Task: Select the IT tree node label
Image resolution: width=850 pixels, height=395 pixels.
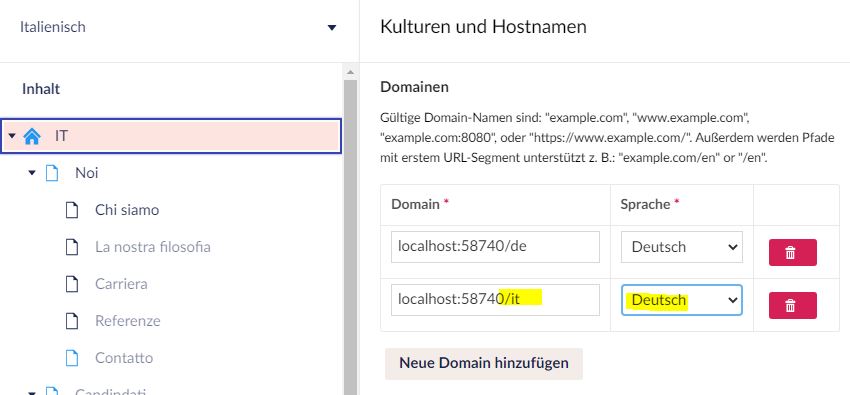Action: [x=61, y=136]
